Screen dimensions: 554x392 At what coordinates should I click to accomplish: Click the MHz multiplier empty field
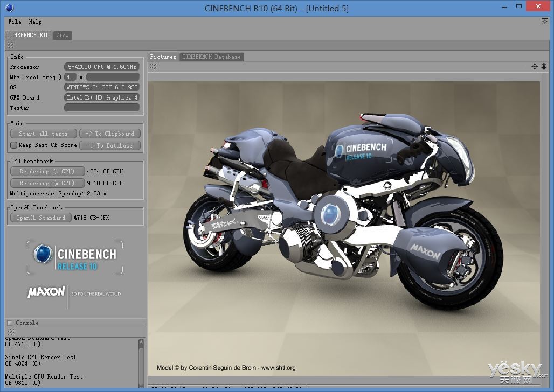[113, 77]
